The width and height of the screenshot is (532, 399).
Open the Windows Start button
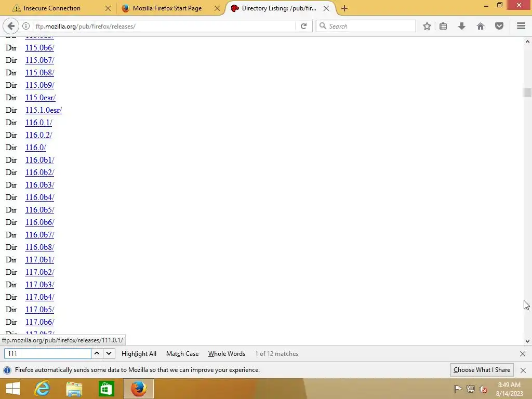coord(13,389)
